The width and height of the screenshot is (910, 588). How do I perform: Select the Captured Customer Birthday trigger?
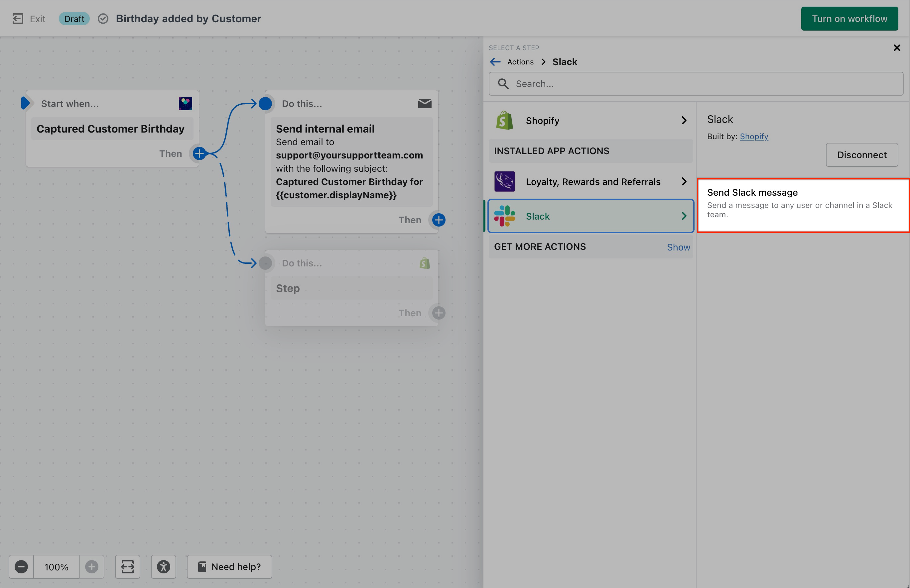coord(112,129)
